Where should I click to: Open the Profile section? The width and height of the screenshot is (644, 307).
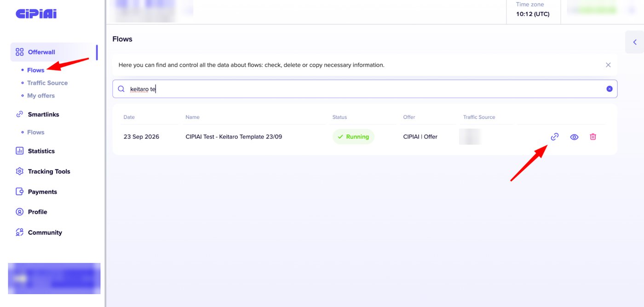tap(37, 212)
